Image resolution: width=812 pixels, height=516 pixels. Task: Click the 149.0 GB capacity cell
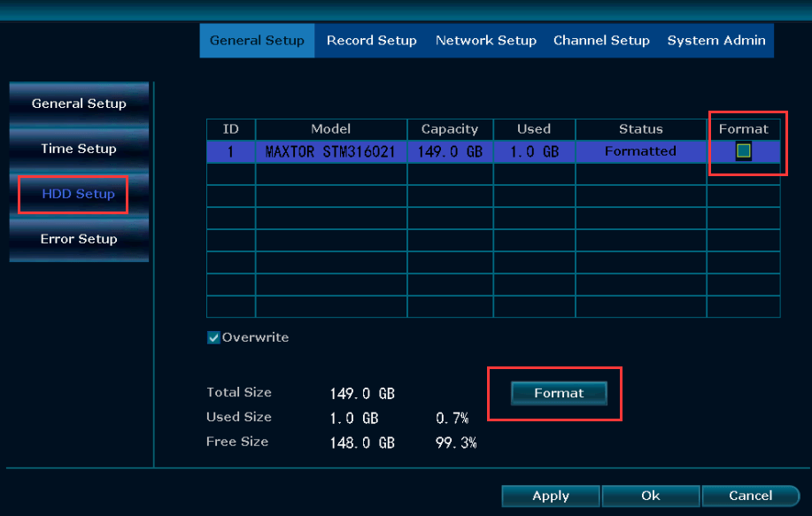click(x=450, y=151)
